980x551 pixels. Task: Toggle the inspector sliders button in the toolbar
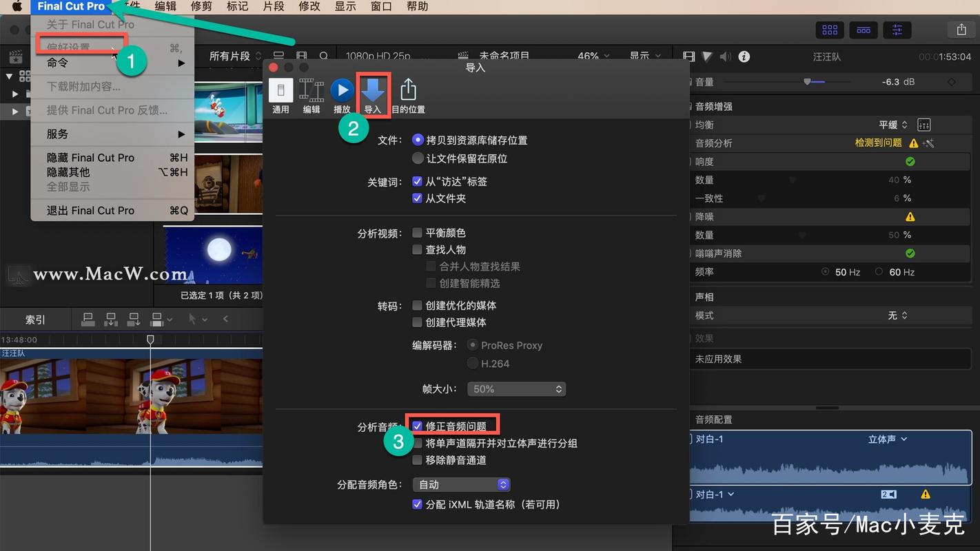click(x=897, y=30)
